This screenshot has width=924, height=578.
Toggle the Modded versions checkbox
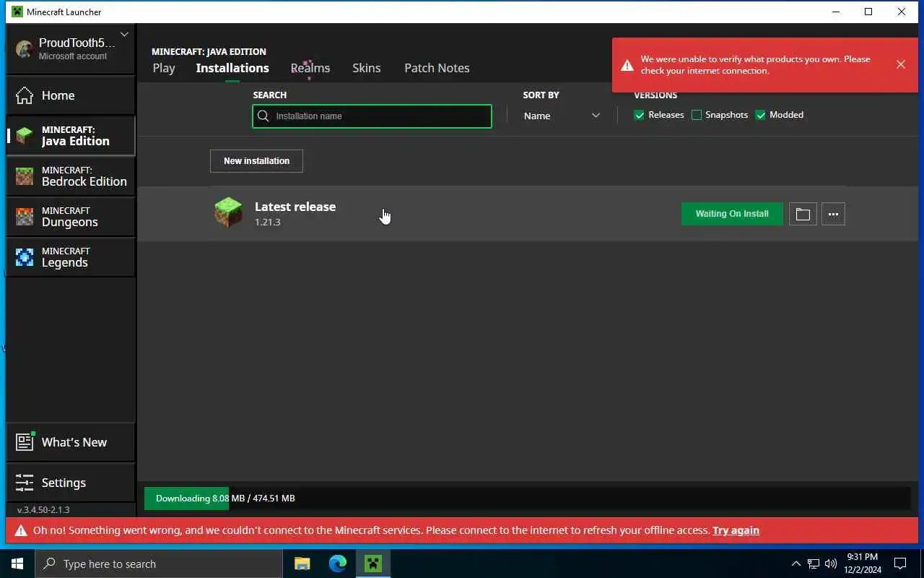click(x=760, y=115)
